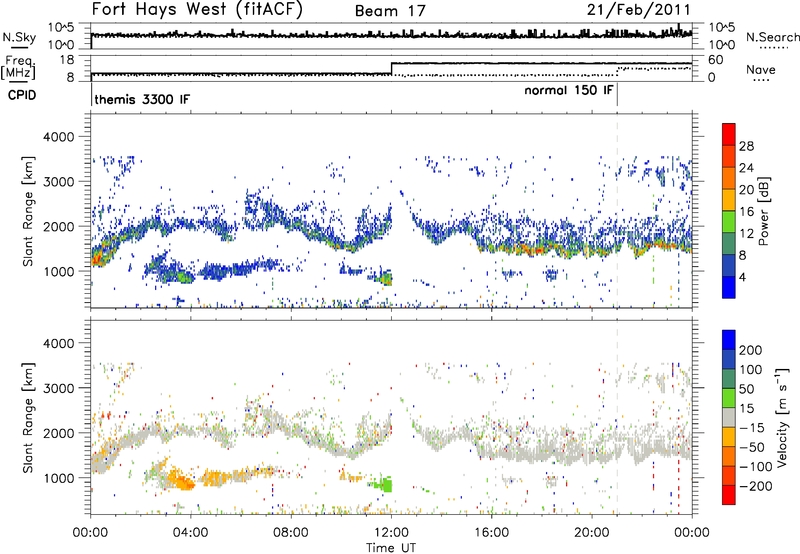Click the 'Time UT' axis label
The width and height of the screenshot is (800, 554).
click(x=391, y=547)
